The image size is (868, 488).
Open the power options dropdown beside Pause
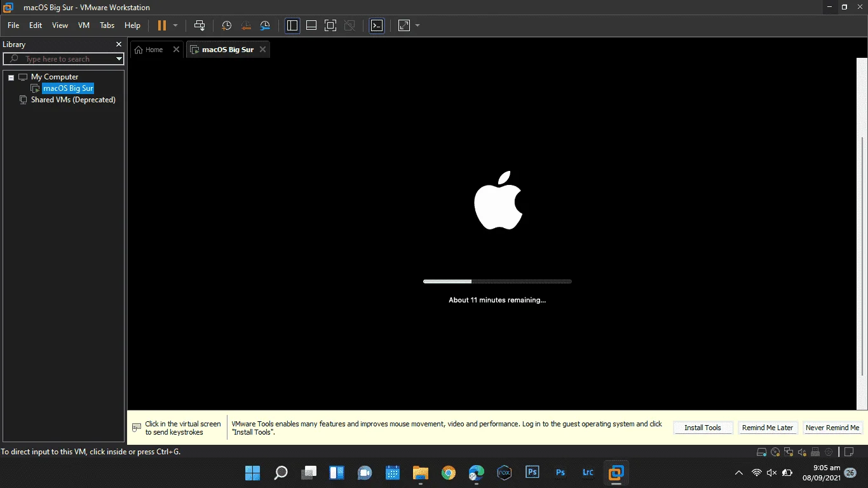175,25
